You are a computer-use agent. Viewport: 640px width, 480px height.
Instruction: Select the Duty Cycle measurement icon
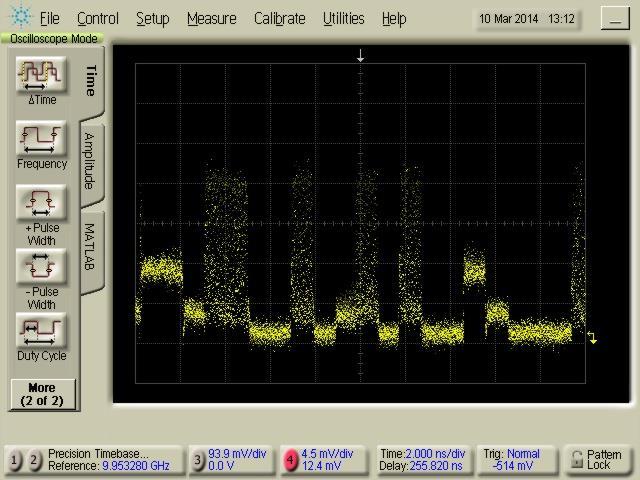[41, 330]
